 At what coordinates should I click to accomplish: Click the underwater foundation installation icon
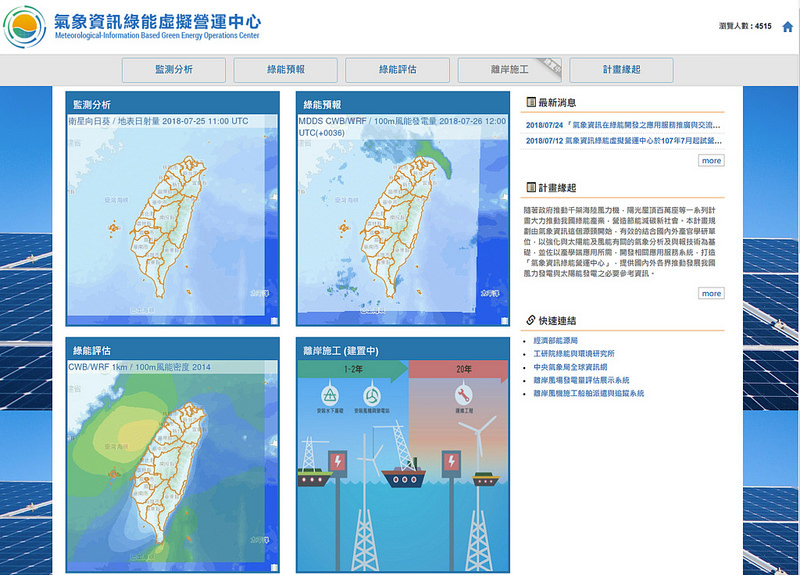[330, 395]
